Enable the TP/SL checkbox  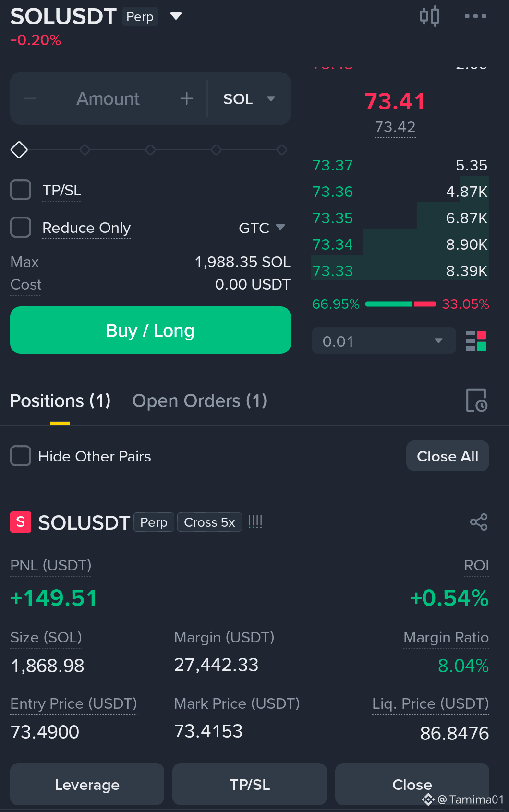[21, 190]
